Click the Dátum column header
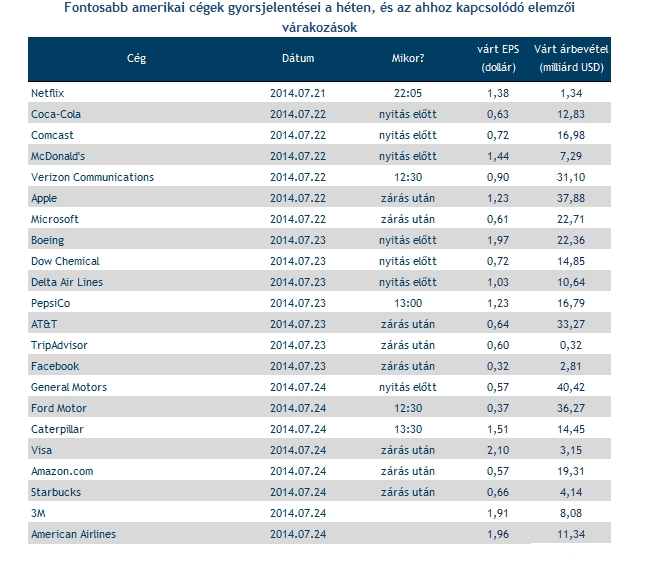The image size is (645, 567). 298,58
